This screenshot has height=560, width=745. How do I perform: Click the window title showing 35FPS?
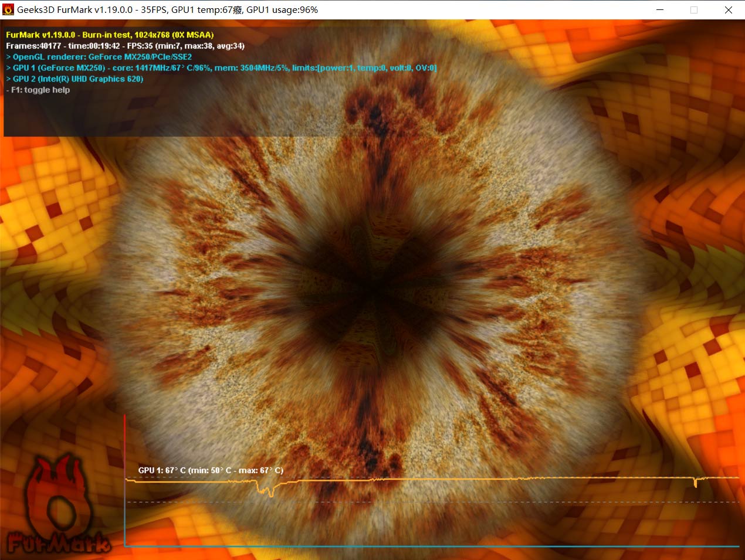click(167, 10)
